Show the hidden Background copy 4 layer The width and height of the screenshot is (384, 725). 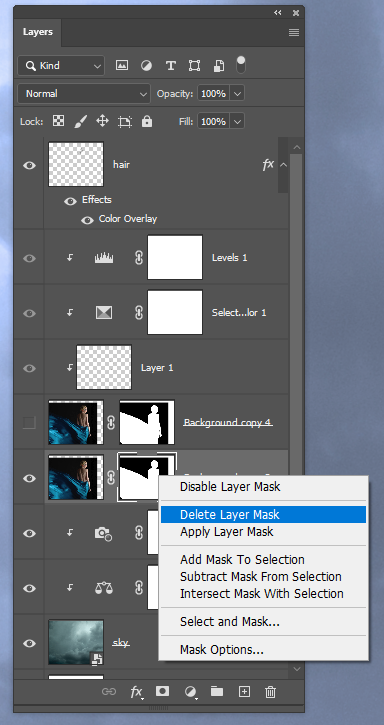click(x=29, y=423)
